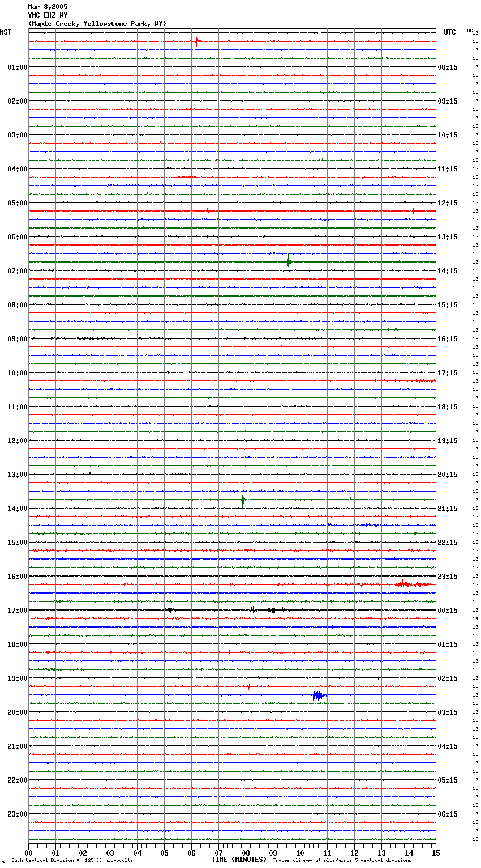Click the "UTC" timezone label
Image resolution: width=481 pixels, height=868 pixels.
coord(450,32)
